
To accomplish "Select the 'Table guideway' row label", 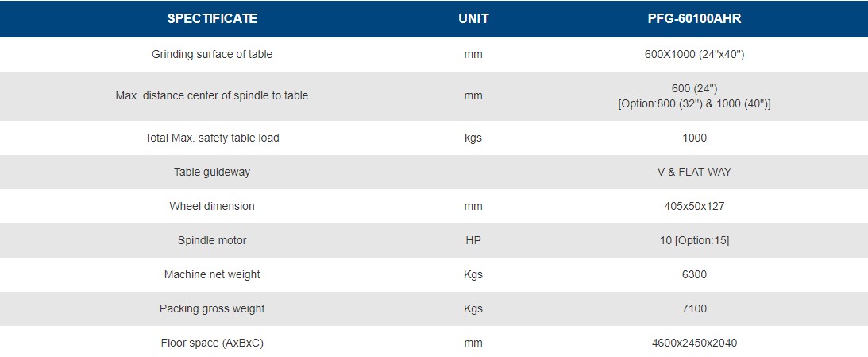I will pos(212,172).
